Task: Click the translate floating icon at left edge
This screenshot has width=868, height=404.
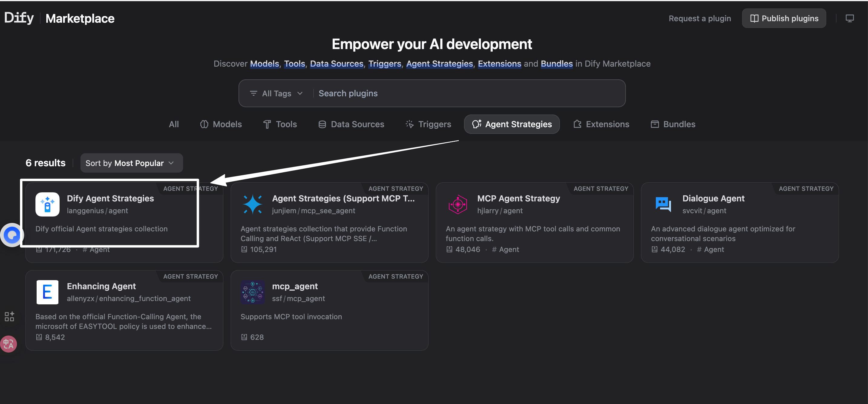Action: 8,344
